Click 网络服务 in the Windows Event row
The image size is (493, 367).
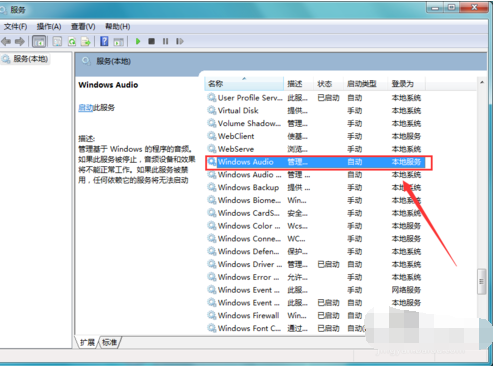pos(406,290)
